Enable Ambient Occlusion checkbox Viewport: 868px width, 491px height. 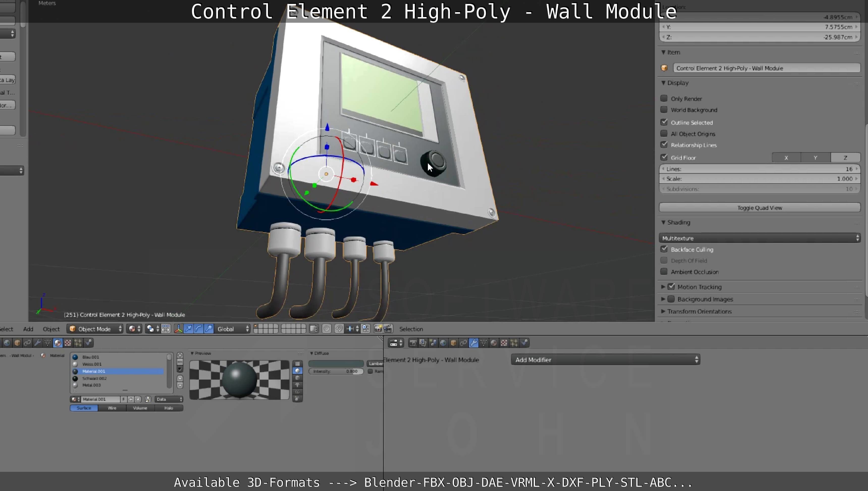[664, 272]
